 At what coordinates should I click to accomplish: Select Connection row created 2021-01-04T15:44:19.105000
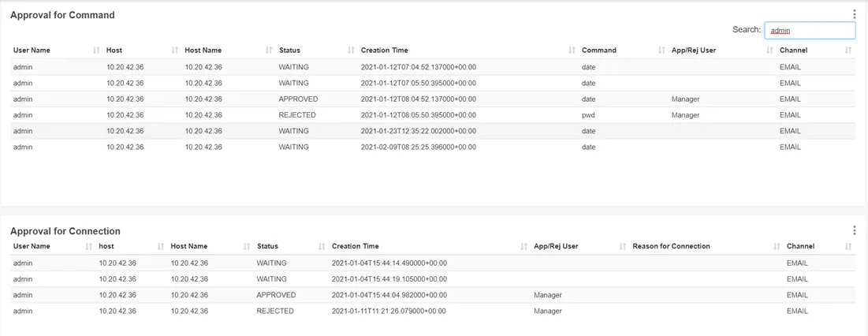[x=434, y=279]
